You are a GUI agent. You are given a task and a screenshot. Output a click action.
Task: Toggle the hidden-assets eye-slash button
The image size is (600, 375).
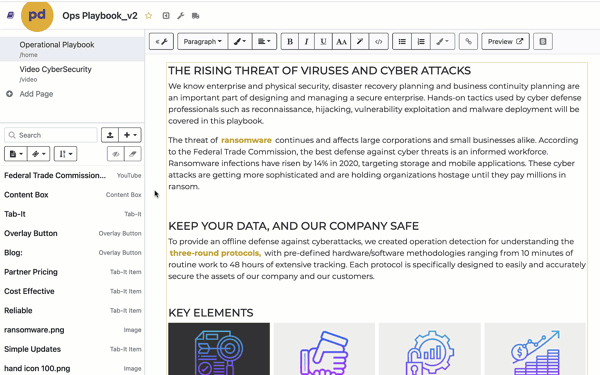point(116,154)
